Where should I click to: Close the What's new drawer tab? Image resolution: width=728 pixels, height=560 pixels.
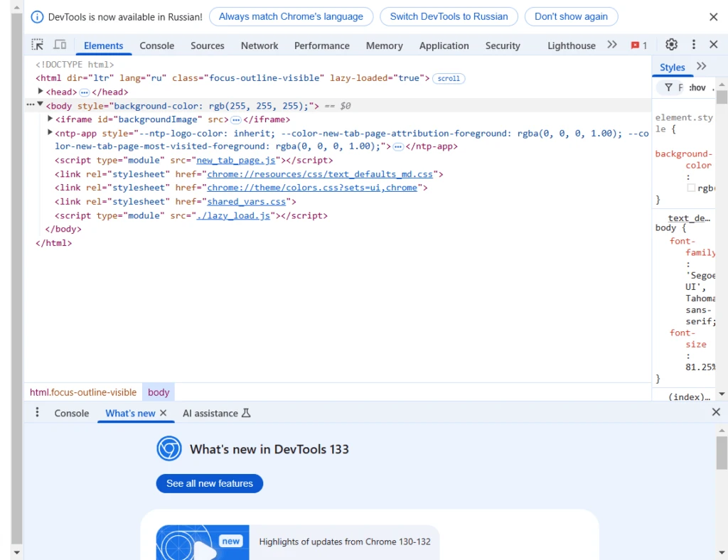tap(163, 413)
